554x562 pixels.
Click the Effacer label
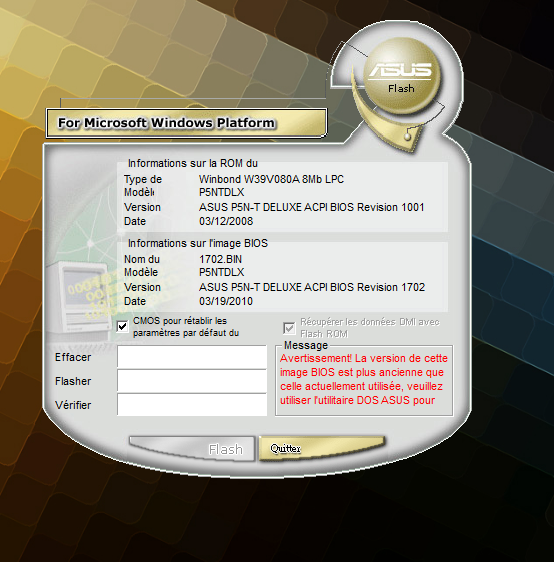pyautogui.click(x=73, y=357)
